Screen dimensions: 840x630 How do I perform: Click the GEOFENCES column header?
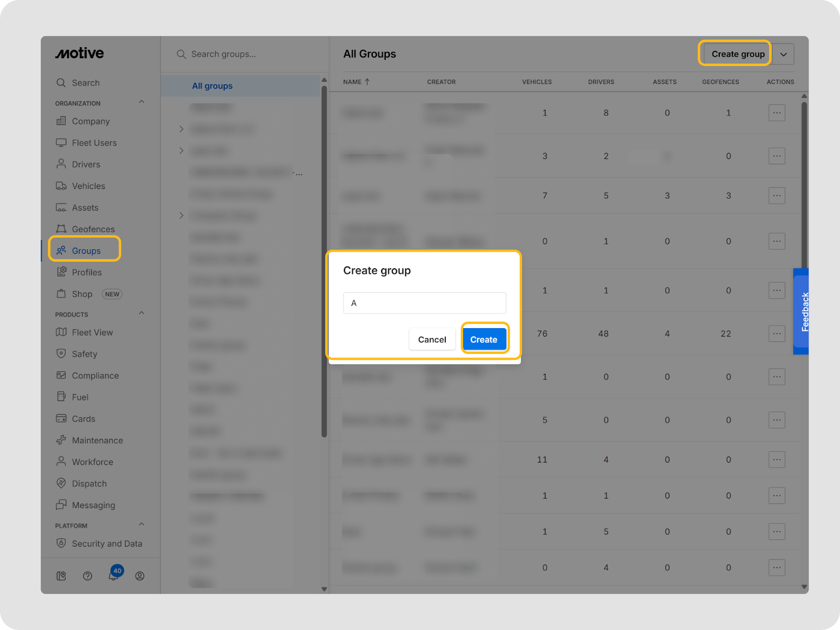pos(721,82)
